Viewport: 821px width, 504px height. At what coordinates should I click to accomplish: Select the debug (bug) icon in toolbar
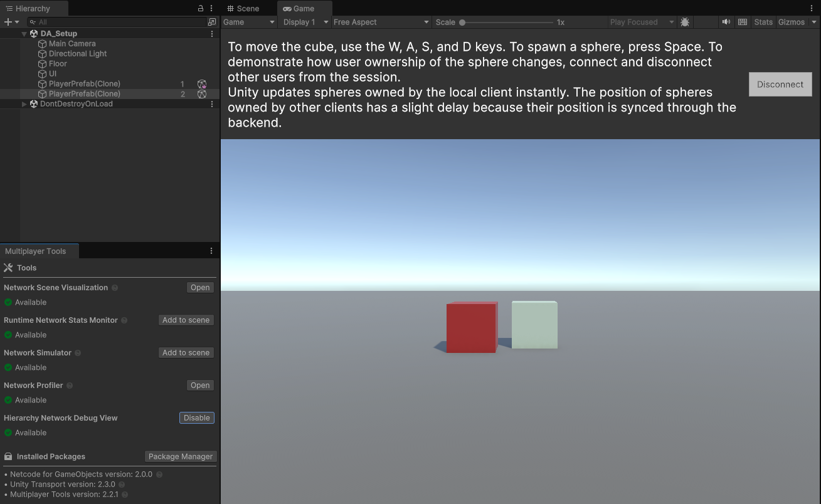(x=685, y=22)
